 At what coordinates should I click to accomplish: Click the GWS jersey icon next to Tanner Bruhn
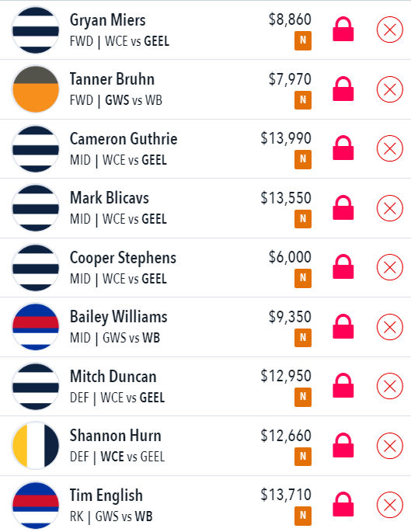[x=36, y=89]
